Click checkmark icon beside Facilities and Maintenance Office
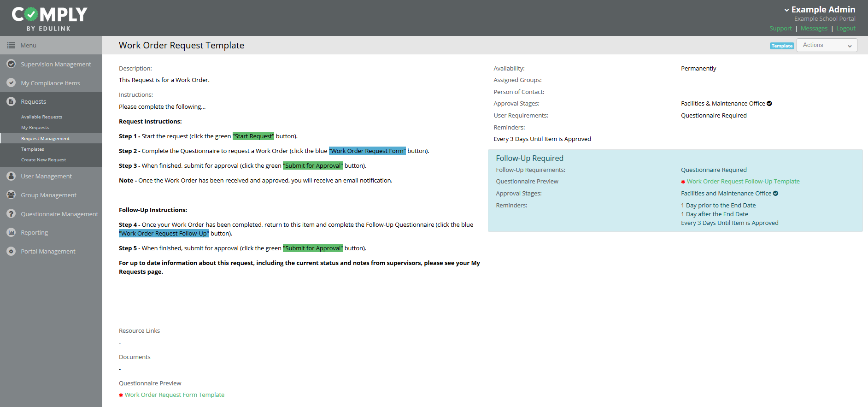The width and height of the screenshot is (868, 407). 775,194
